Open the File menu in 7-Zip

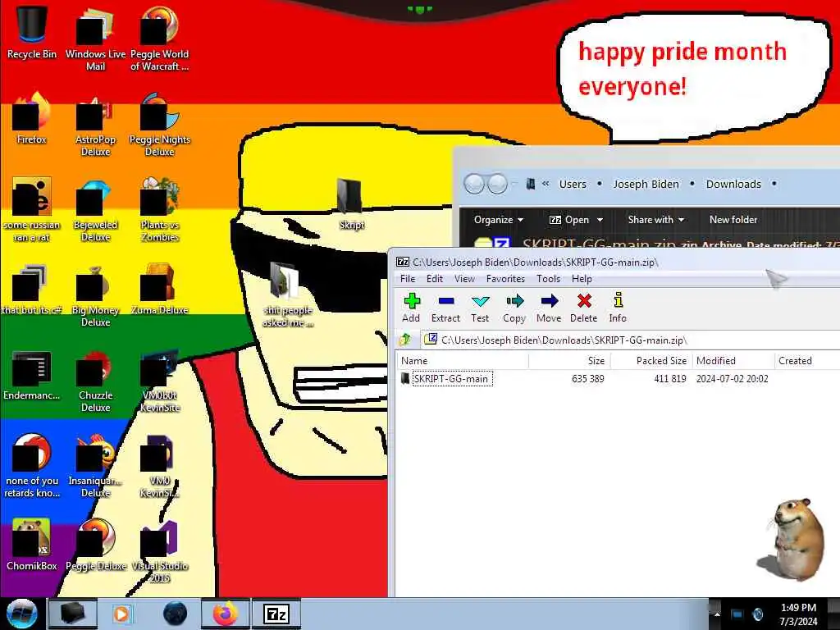point(408,279)
